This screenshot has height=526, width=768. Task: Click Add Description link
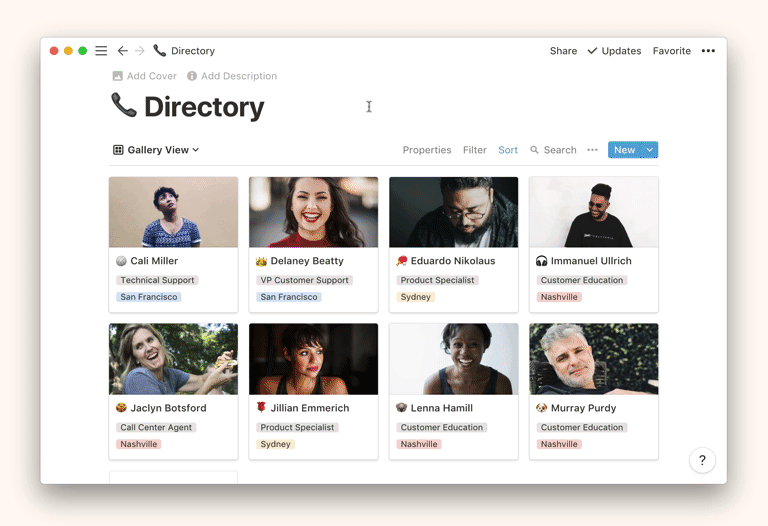point(231,76)
